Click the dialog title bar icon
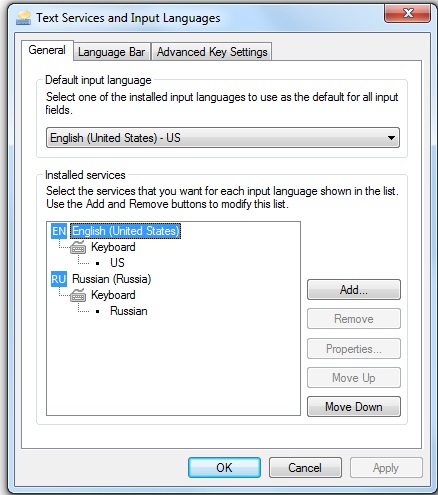 23,18
